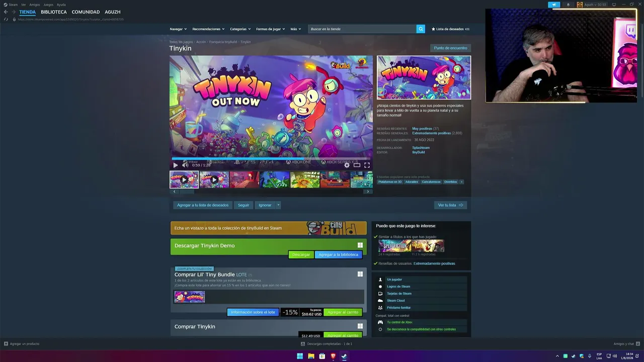Open the Steam notifications bell
This screenshot has height=362, width=644.
tap(568, 5)
